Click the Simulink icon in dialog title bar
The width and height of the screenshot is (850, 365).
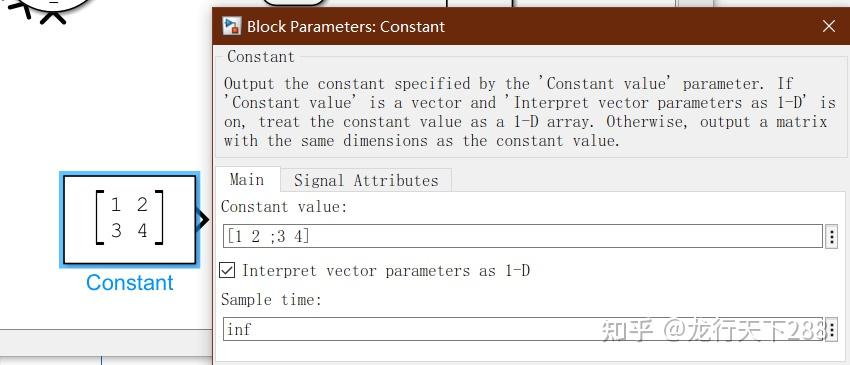pos(232,26)
